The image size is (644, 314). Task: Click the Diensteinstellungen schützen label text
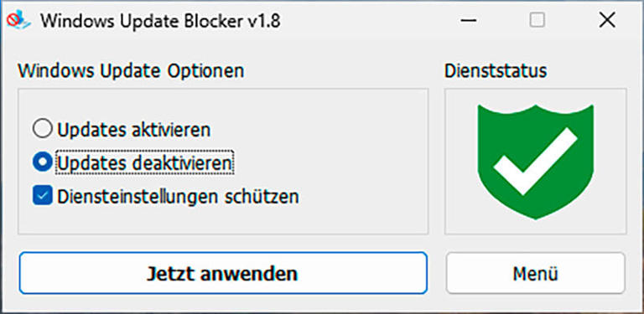pos(178,197)
